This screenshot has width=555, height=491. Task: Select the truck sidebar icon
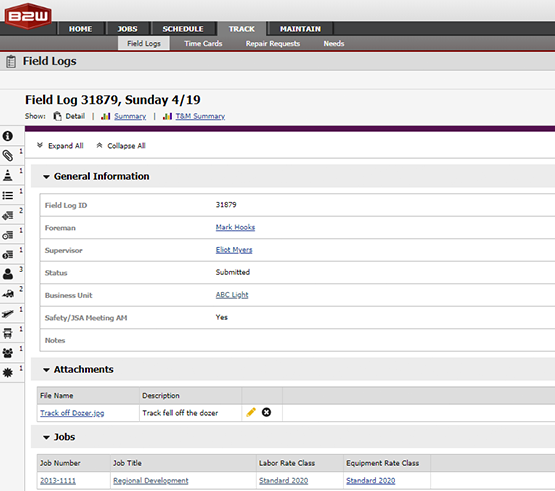(x=8, y=333)
